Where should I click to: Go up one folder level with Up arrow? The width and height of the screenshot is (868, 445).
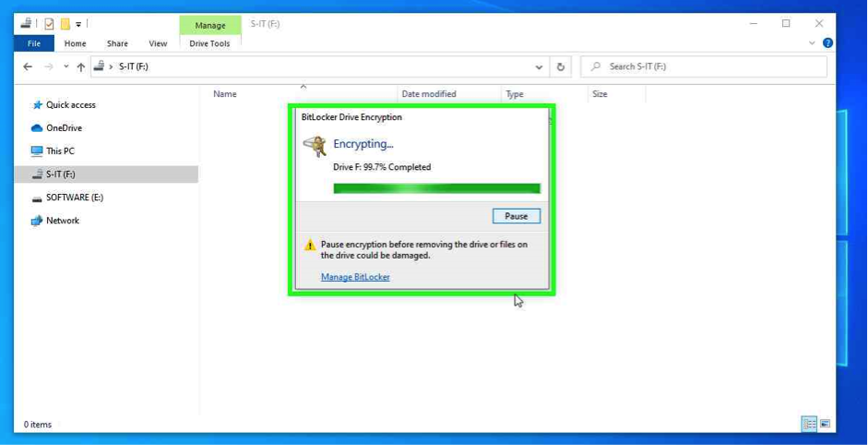tap(81, 67)
